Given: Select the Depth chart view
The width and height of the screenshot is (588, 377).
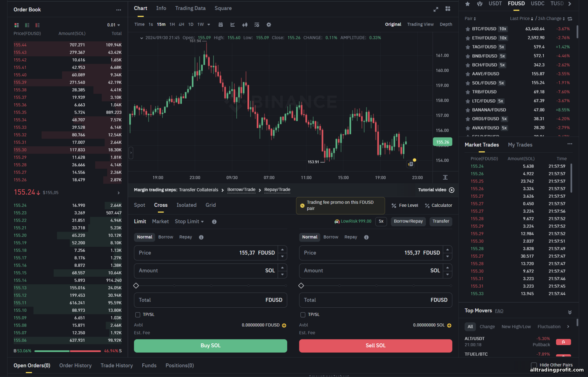Looking at the screenshot, I should pos(446,24).
